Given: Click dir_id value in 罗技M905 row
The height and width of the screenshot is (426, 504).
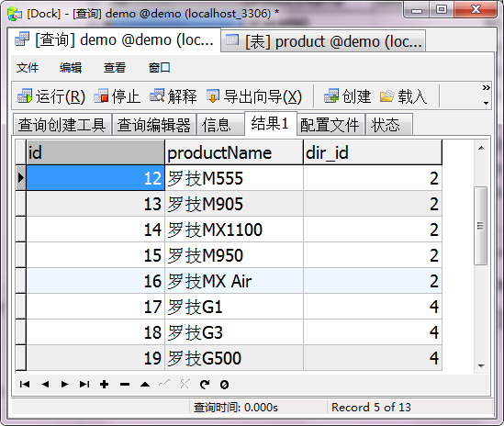Looking at the screenshot, I should click(373, 204).
